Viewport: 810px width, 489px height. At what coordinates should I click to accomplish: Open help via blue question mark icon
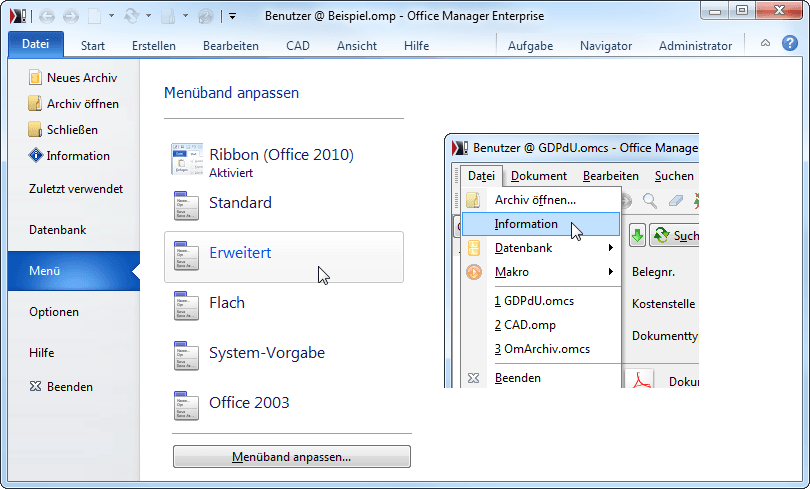[789, 43]
